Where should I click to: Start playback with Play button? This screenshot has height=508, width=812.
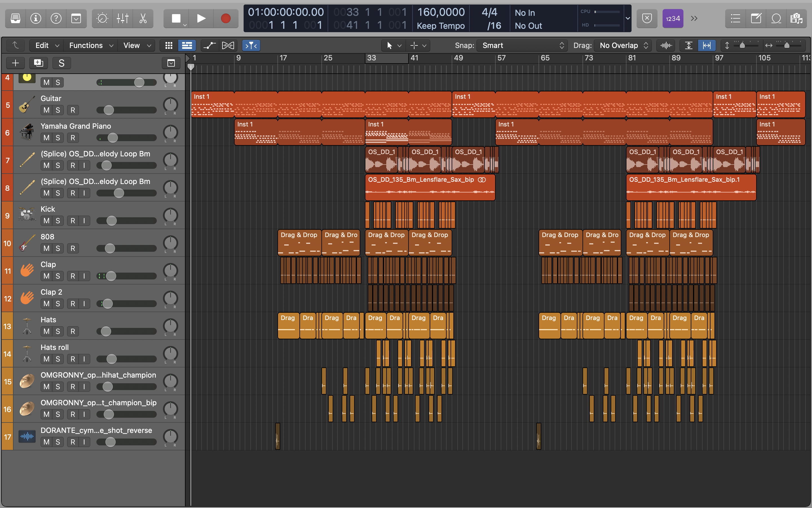coord(201,18)
